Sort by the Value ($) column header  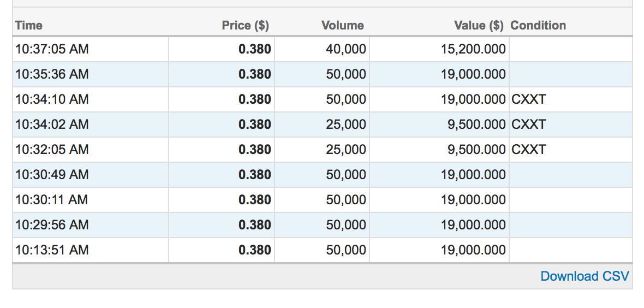479,26
